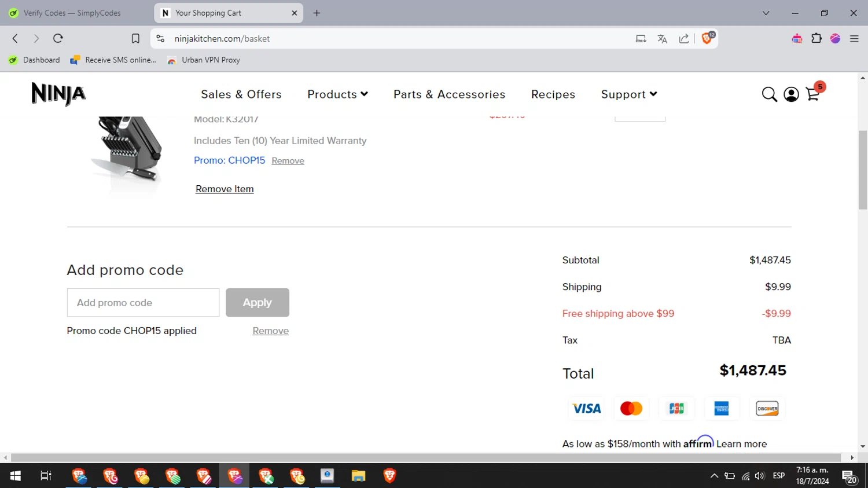Viewport: 868px width, 488px height.
Task: Click the horizontal scrollbar at page bottom
Action: coord(425,457)
